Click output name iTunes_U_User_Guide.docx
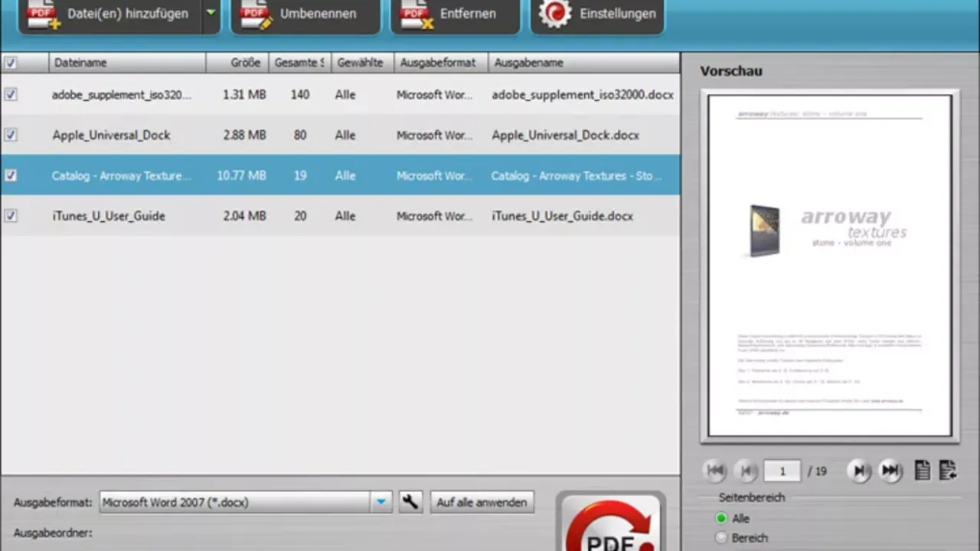The height and width of the screenshot is (551, 980). (563, 217)
